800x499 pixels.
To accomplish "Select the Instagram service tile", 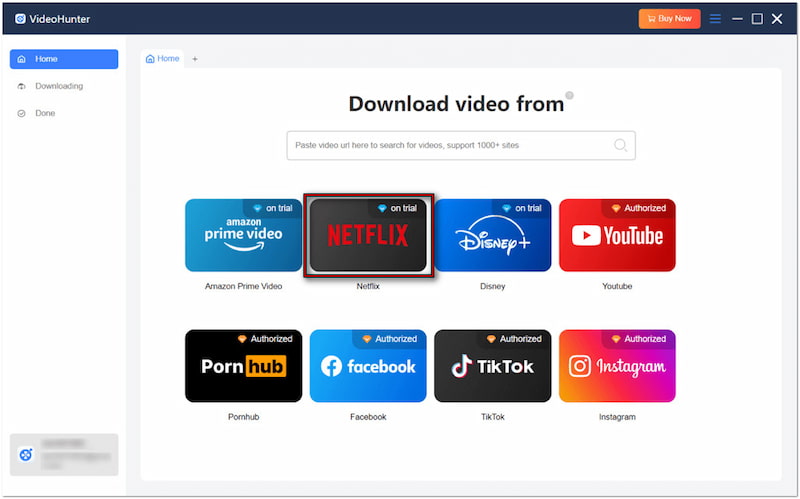I will [x=617, y=366].
